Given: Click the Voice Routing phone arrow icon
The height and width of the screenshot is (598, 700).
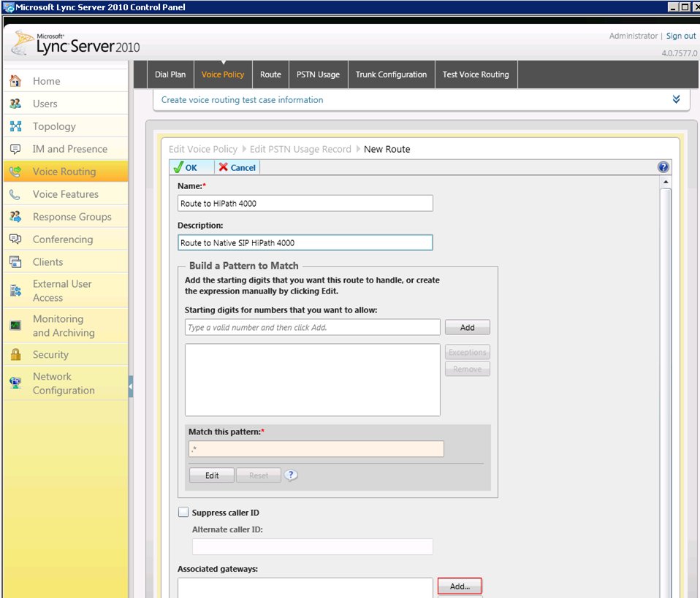Looking at the screenshot, I should 15,172.
